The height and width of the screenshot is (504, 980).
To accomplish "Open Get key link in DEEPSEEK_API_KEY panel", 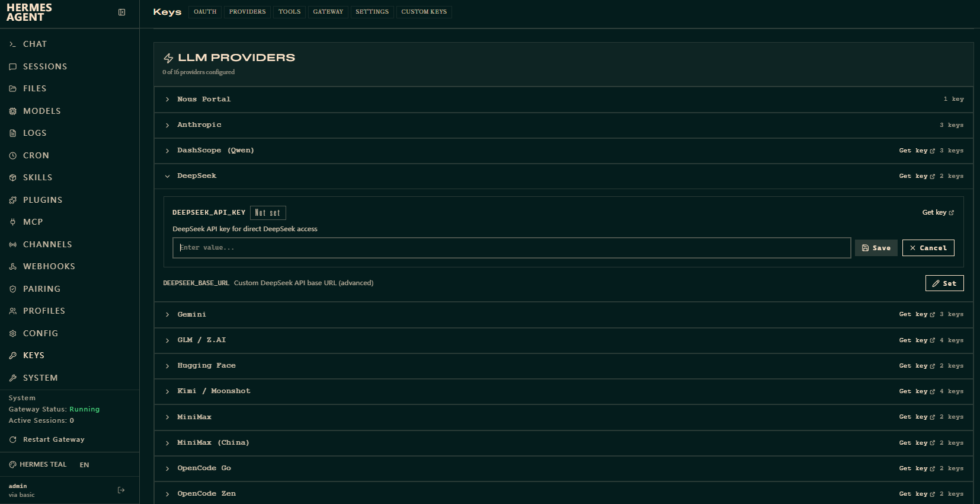I will coord(938,212).
